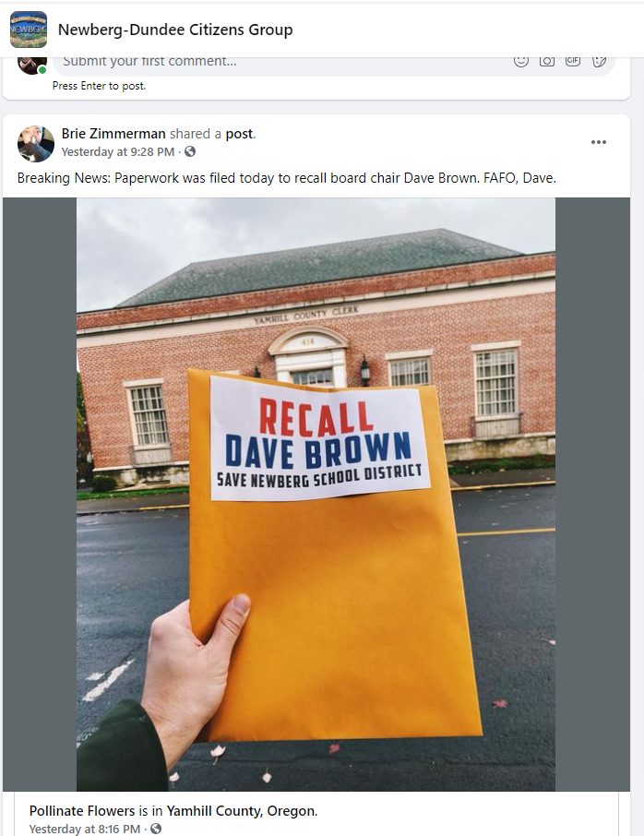Image resolution: width=644 pixels, height=836 pixels.
Task: Open the Yesterday at 8:16 PM timestamp
Action: pyautogui.click(x=85, y=829)
